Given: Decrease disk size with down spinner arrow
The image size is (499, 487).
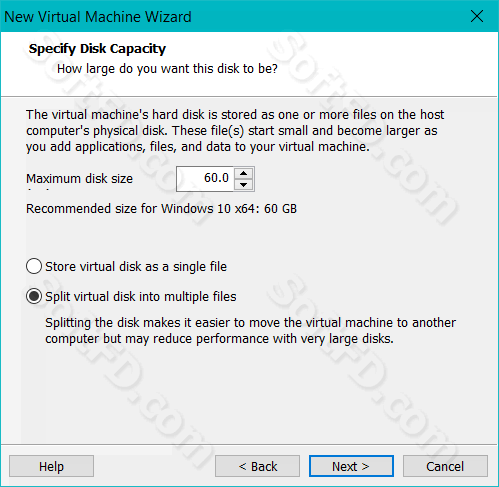Looking at the screenshot, I should tap(244, 184).
